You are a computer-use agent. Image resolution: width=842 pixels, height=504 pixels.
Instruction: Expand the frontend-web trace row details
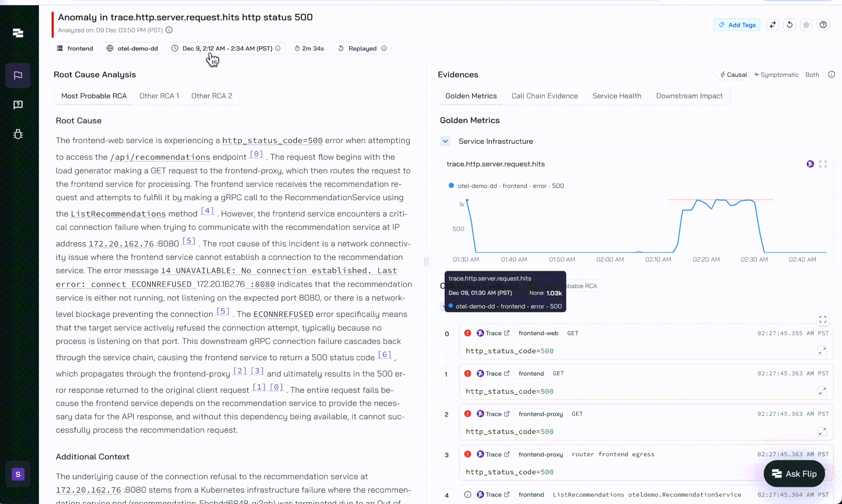822,351
